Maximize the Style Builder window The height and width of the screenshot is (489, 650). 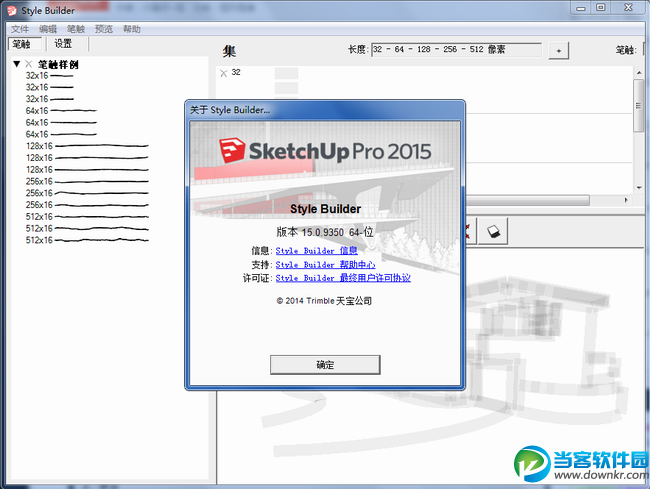[x=601, y=7]
